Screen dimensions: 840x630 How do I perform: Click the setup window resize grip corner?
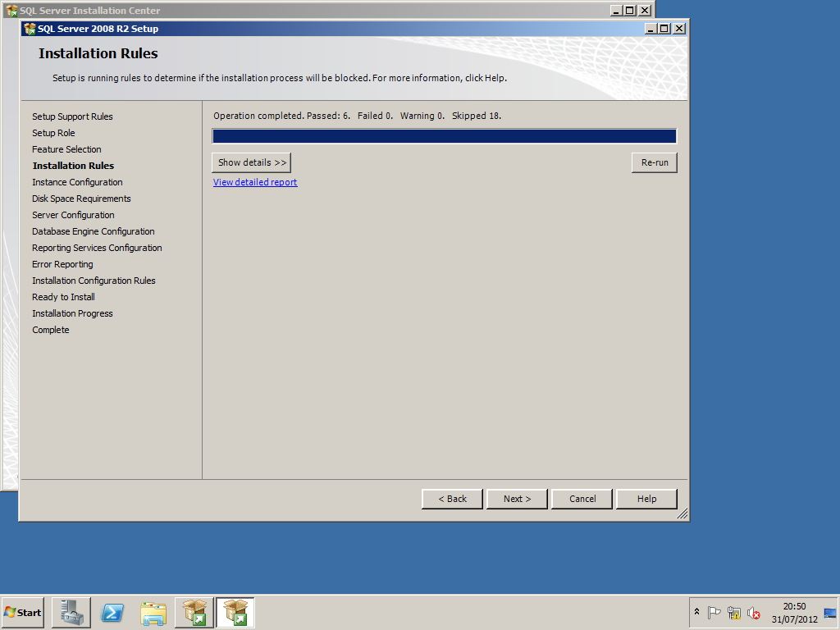pyautogui.click(x=682, y=514)
